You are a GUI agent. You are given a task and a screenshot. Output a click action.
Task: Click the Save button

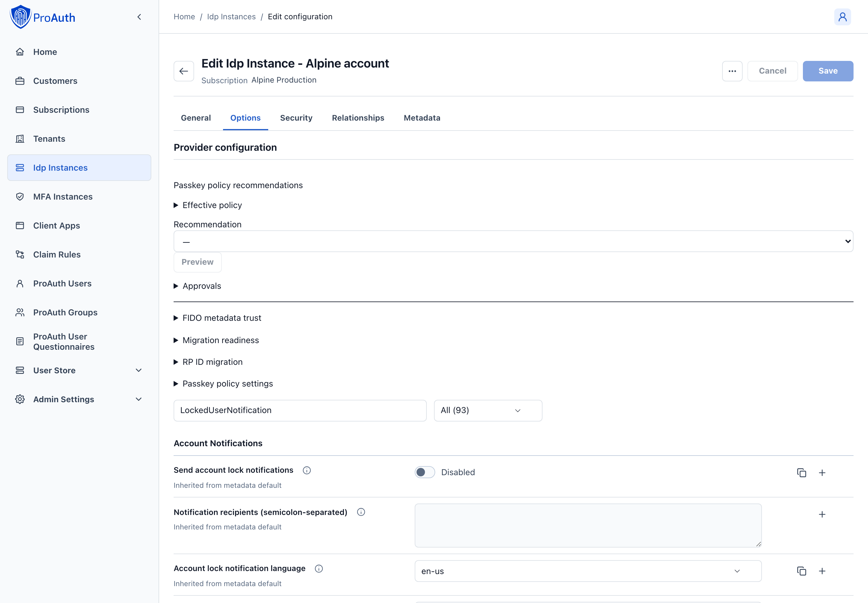(x=828, y=71)
